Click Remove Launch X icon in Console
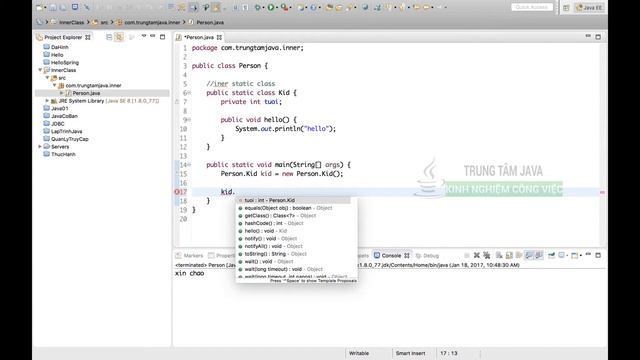 tap(476, 256)
